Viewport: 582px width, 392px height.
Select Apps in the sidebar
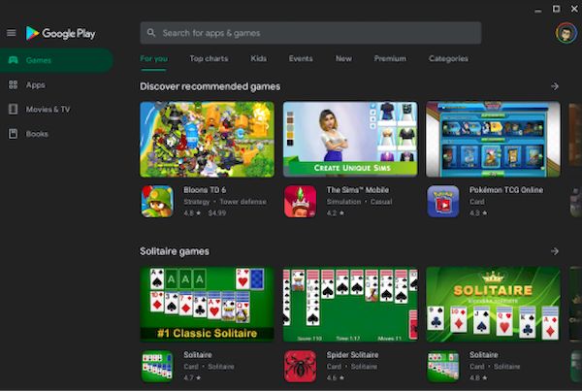(56, 84)
